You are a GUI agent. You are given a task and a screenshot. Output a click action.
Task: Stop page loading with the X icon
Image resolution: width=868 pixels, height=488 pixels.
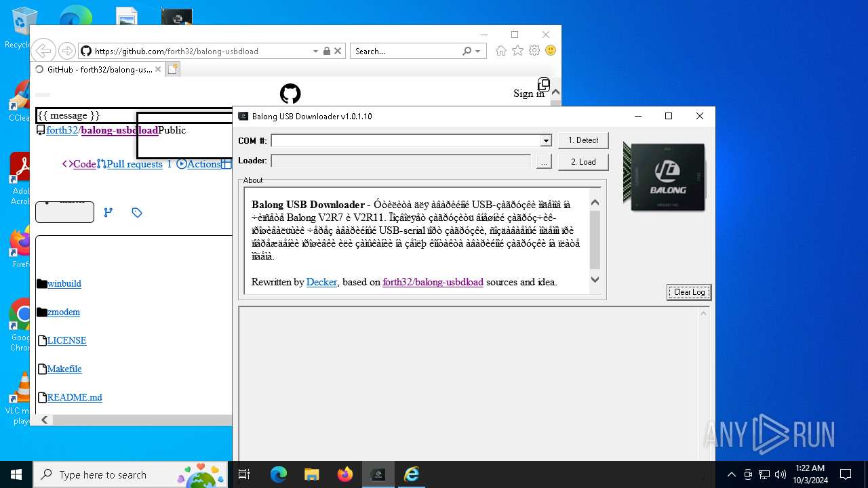pyautogui.click(x=338, y=51)
